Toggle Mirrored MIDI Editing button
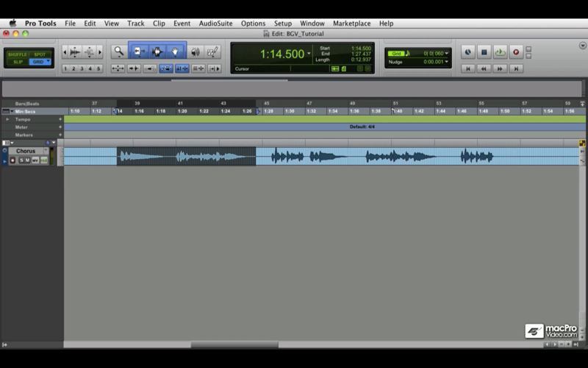588x368 pixels. click(x=150, y=68)
